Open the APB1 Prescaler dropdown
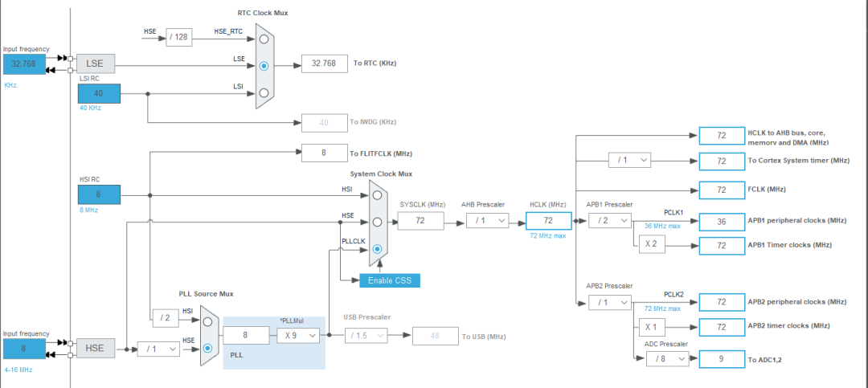Screen dimensions: 868x388 [609, 222]
